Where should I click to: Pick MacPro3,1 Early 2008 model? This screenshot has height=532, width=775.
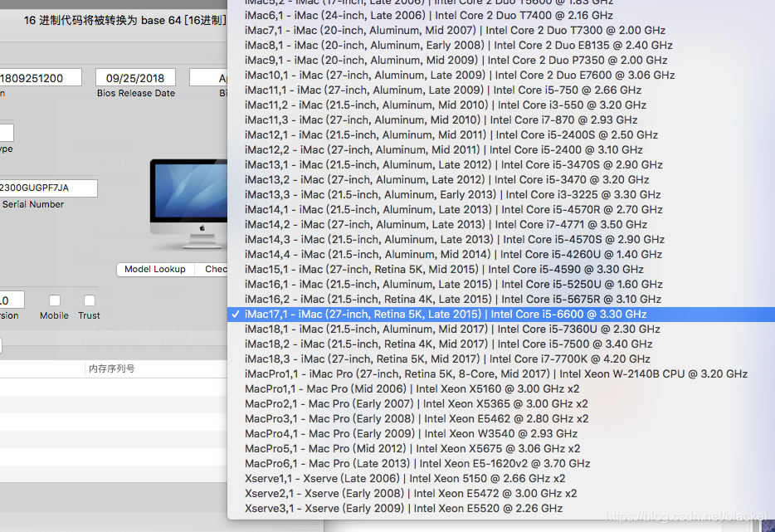coord(501,418)
